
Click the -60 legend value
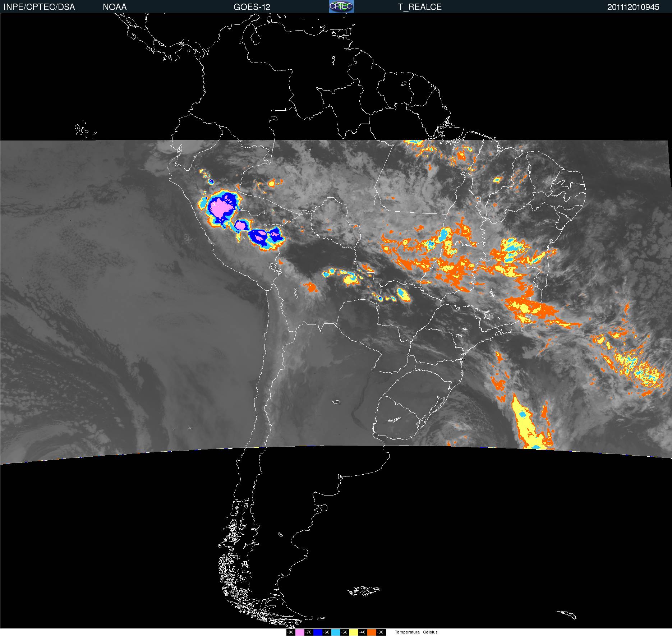point(326,632)
